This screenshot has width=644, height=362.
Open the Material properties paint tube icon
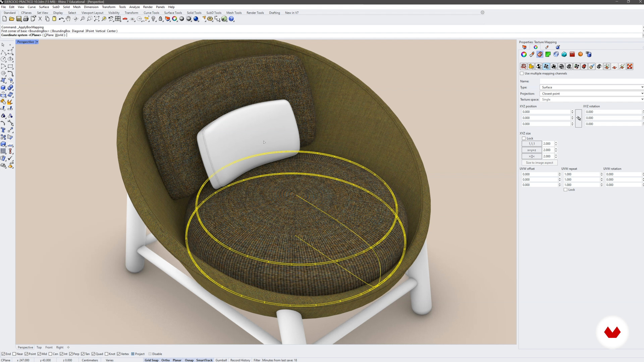532,54
